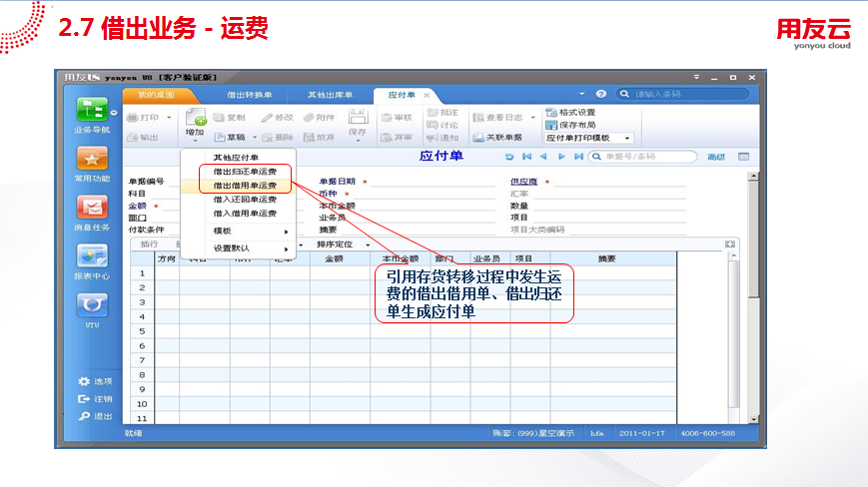Expand the 增加 dropdown arrow
This screenshot has height=487, width=868.
click(x=195, y=141)
